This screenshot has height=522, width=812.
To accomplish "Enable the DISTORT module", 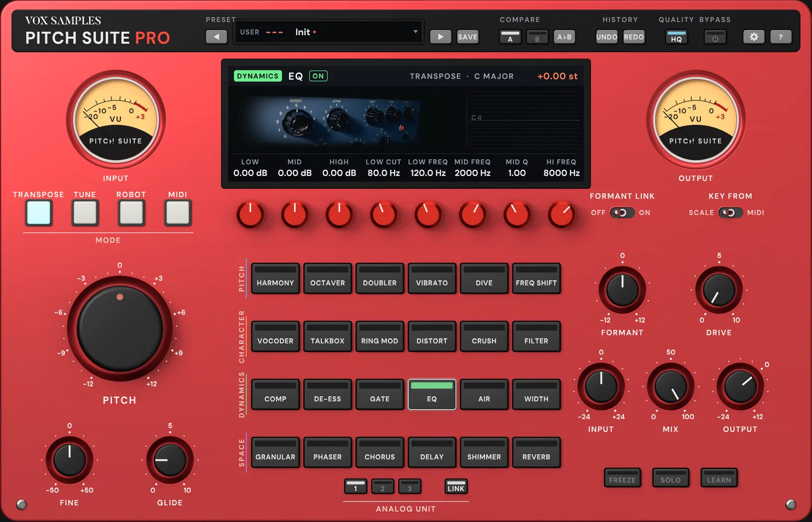I will 432,336.
